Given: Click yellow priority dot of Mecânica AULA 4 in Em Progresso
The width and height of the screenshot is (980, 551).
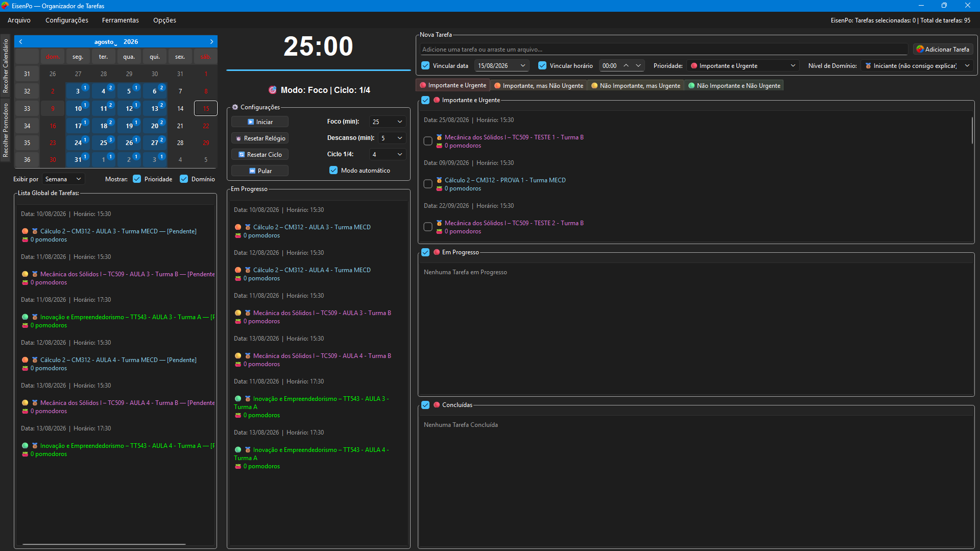Looking at the screenshot, I should coord(238,356).
